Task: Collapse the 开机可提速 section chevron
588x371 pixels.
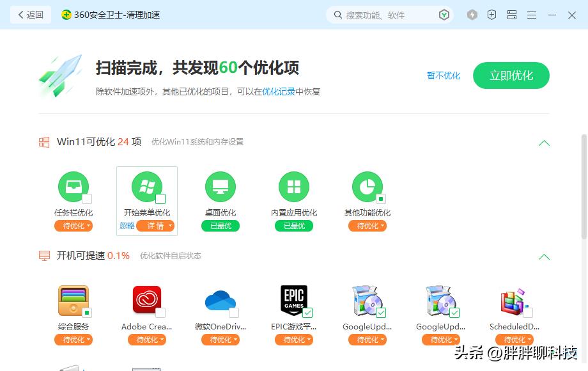Action: coord(544,257)
